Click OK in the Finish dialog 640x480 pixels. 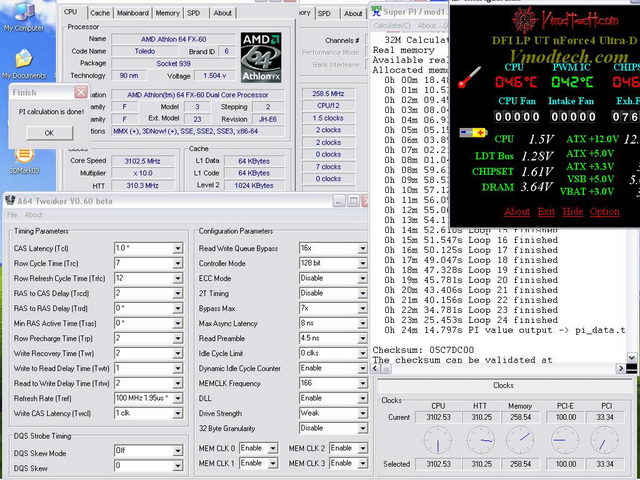(x=49, y=133)
